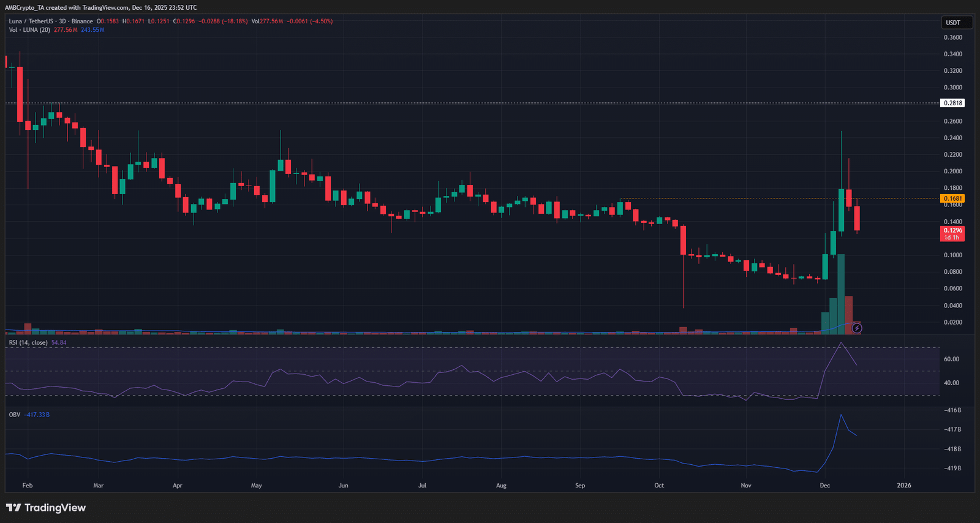Click the 0.3200 price axis label
This screenshot has width=980, height=523.
coord(953,71)
